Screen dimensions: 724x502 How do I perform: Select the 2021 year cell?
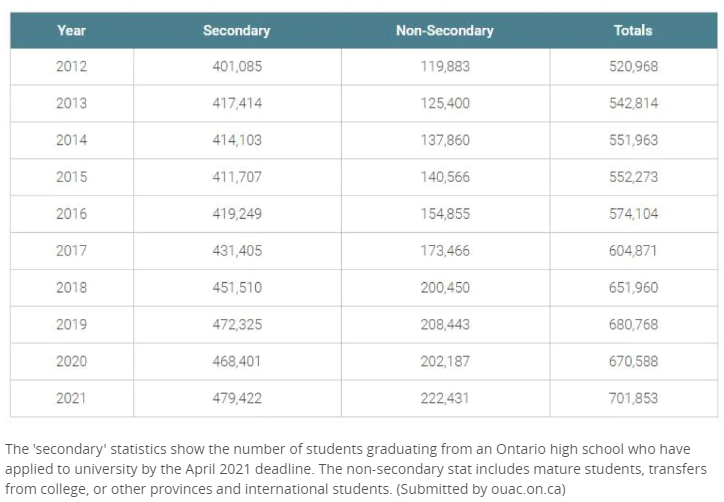(x=72, y=398)
